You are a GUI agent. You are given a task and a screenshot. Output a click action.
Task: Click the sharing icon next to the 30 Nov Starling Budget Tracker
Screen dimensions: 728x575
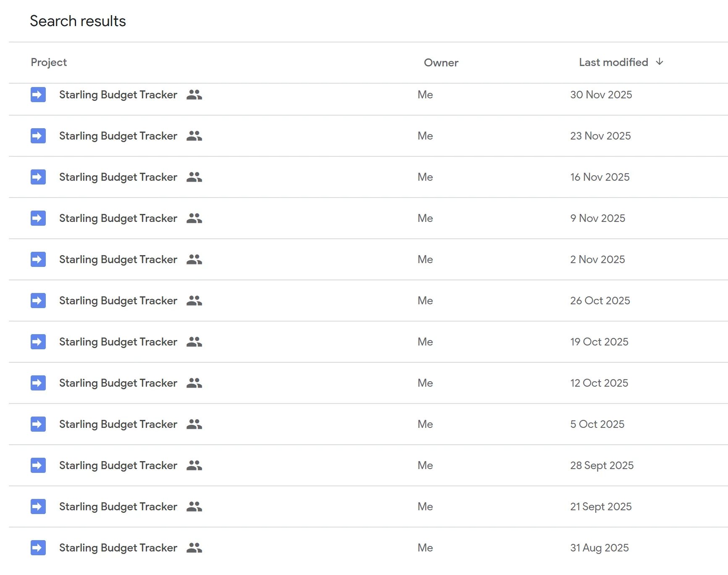194,95
